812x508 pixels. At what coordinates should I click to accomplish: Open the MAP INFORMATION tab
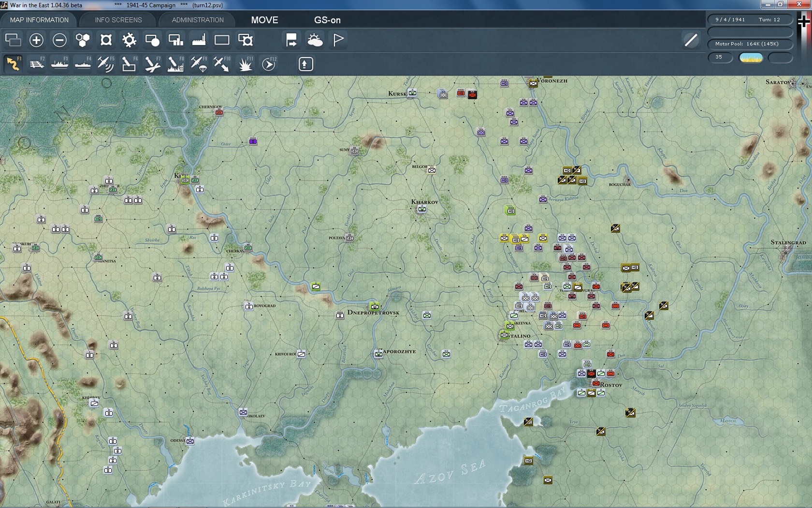click(39, 20)
